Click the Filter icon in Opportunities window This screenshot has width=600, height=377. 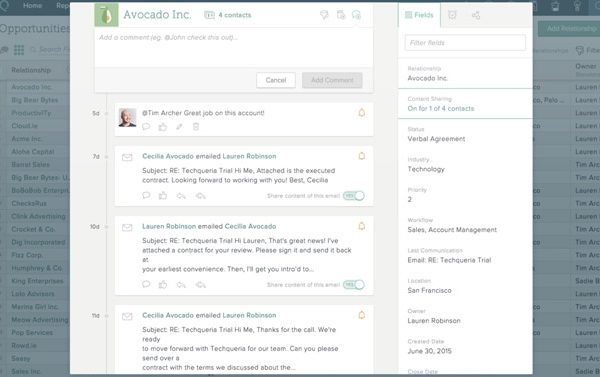[x=580, y=51]
